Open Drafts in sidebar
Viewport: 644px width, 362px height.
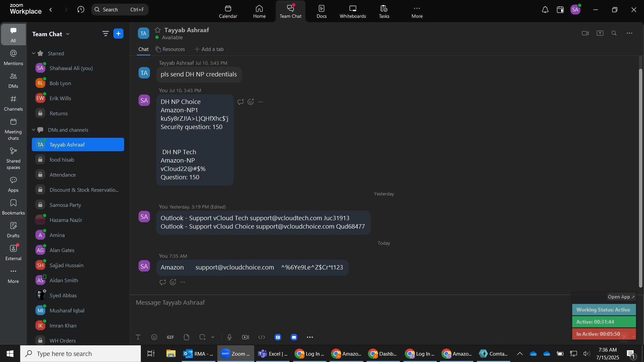tap(13, 230)
